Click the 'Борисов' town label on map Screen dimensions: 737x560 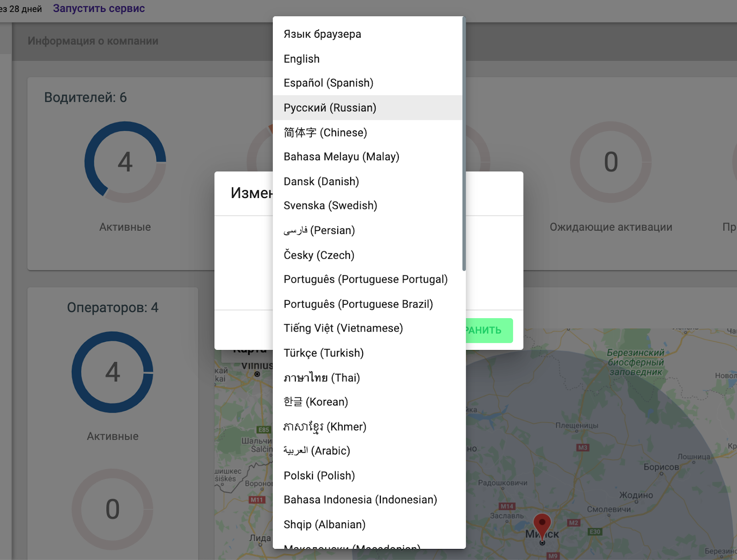(661, 467)
